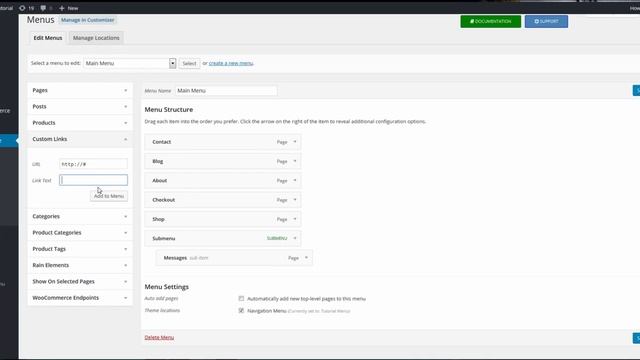
Task: Click Manage in Customizer button
Action: [x=88, y=20]
